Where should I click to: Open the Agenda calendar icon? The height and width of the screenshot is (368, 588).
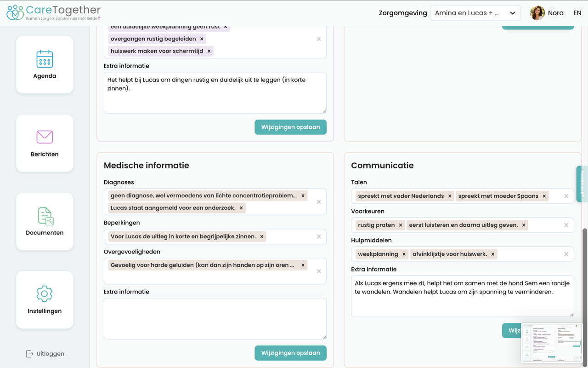coord(45,59)
